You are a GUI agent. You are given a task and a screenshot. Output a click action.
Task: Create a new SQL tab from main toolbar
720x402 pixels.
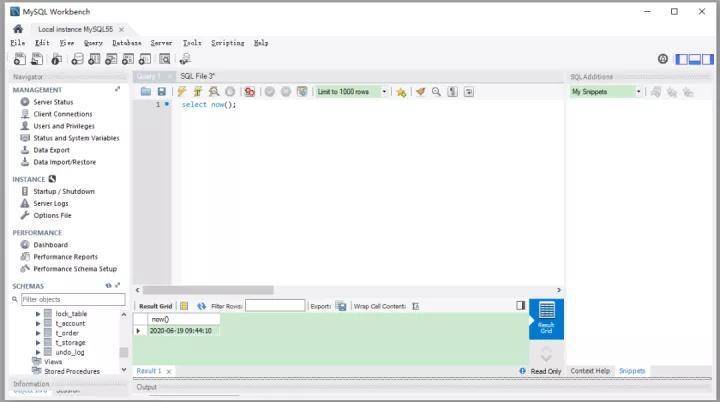pyautogui.click(x=19, y=59)
